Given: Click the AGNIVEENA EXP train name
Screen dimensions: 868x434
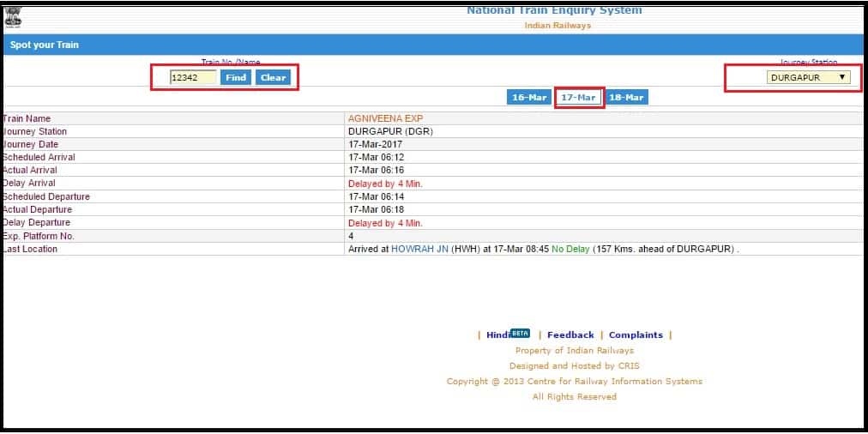Looking at the screenshot, I should [385, 118].
